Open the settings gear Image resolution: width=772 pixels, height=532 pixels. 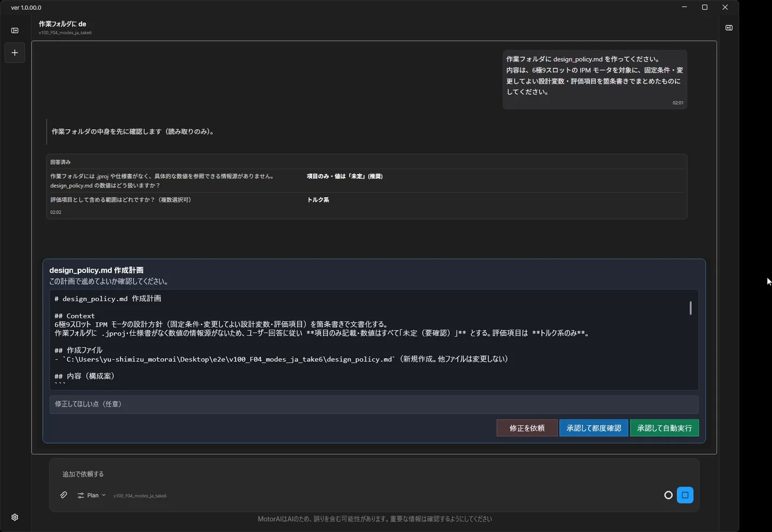(x=15, y=518)
